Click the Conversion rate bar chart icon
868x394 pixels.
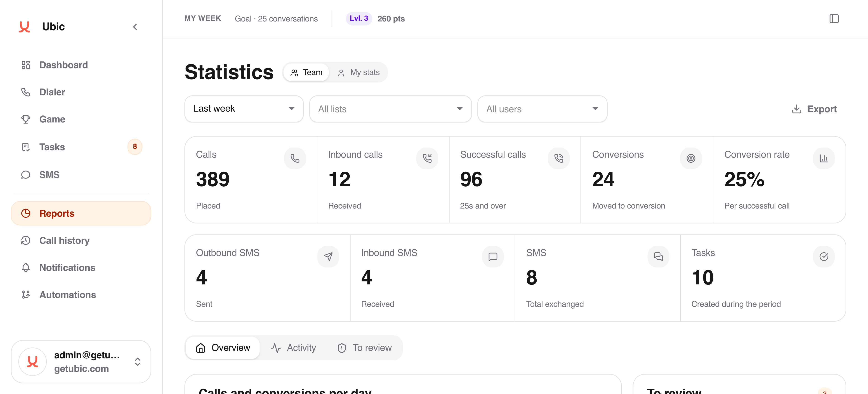pos(823,158)
